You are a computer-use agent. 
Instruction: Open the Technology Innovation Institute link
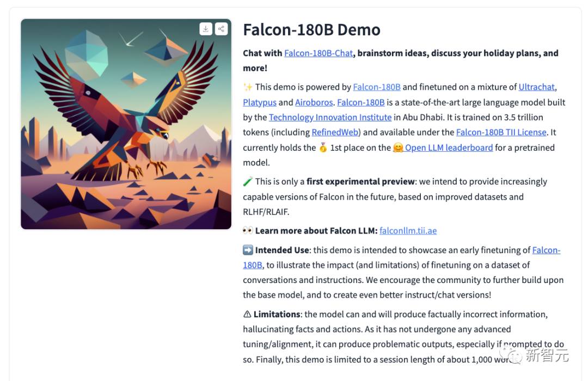click(330, 118)
